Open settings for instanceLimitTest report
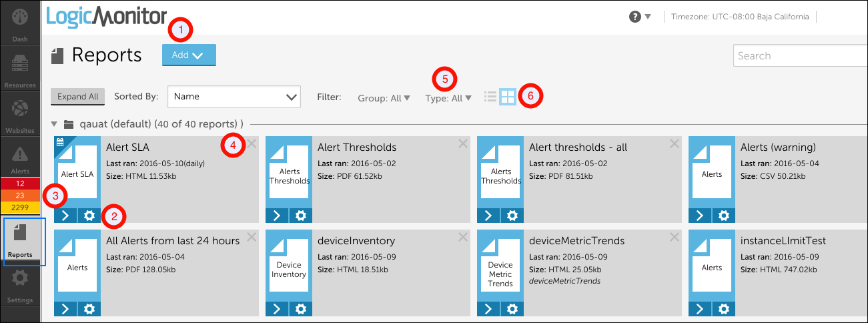 pos(724,309)
